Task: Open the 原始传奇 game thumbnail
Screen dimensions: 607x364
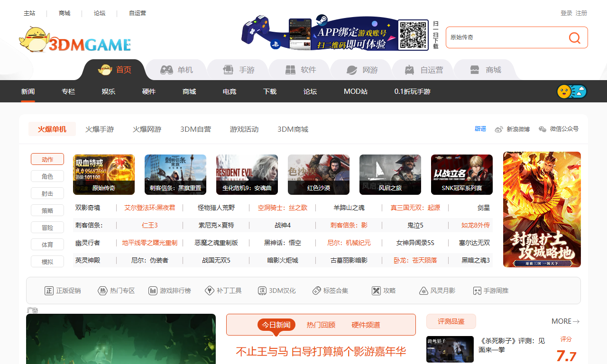Action: tap(104, 174)
